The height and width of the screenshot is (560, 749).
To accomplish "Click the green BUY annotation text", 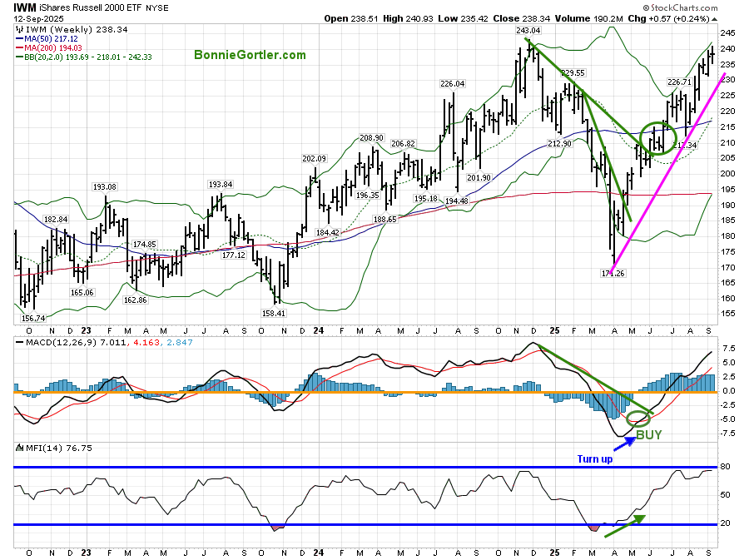I will point(649,434).
